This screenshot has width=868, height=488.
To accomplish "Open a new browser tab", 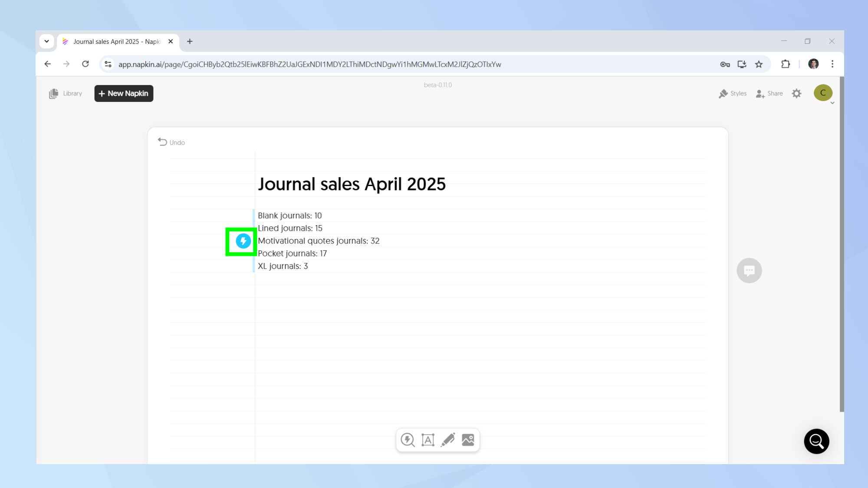I will (190, 42).
